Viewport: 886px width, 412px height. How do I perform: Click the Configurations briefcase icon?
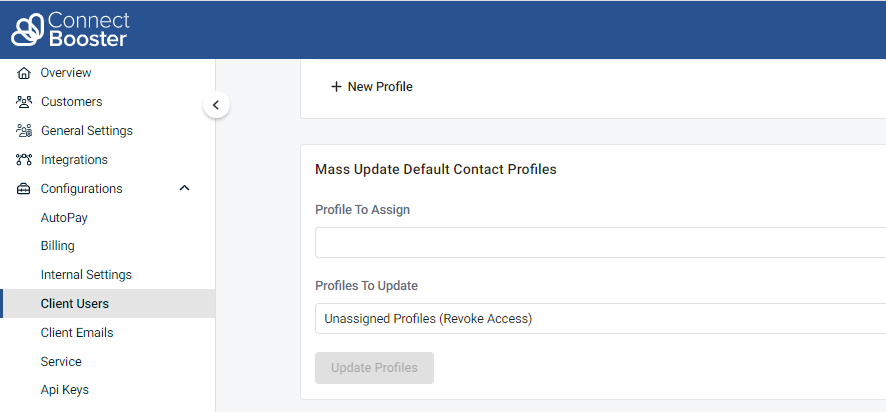[24, 189]
